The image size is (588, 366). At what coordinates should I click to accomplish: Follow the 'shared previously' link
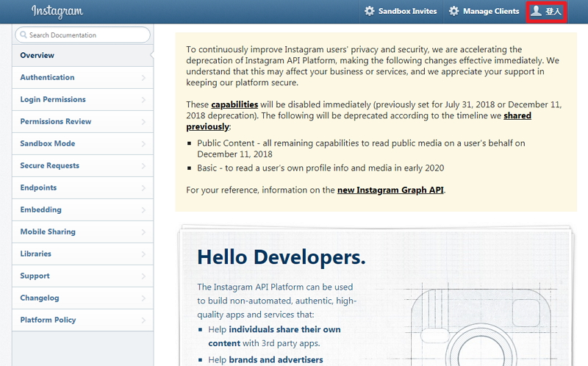pos(517,115)
